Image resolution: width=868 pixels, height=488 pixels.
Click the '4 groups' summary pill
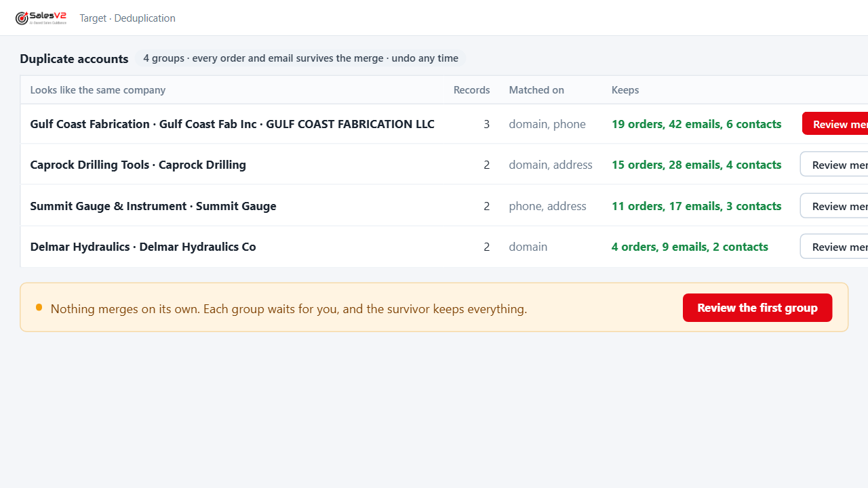[300, 58]
